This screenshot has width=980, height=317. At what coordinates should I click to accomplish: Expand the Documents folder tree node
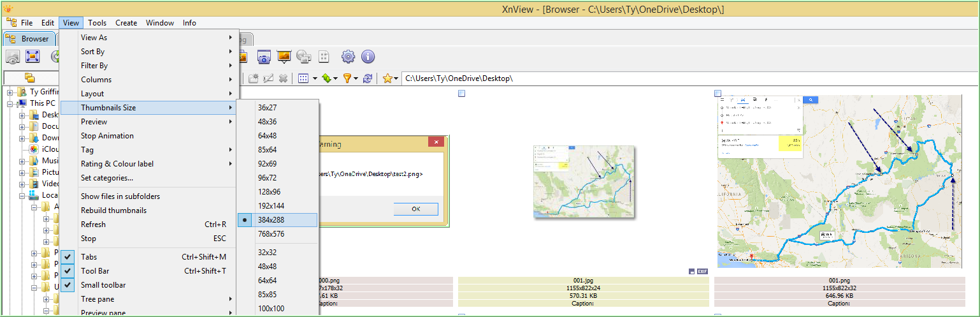tap(22, 126)
